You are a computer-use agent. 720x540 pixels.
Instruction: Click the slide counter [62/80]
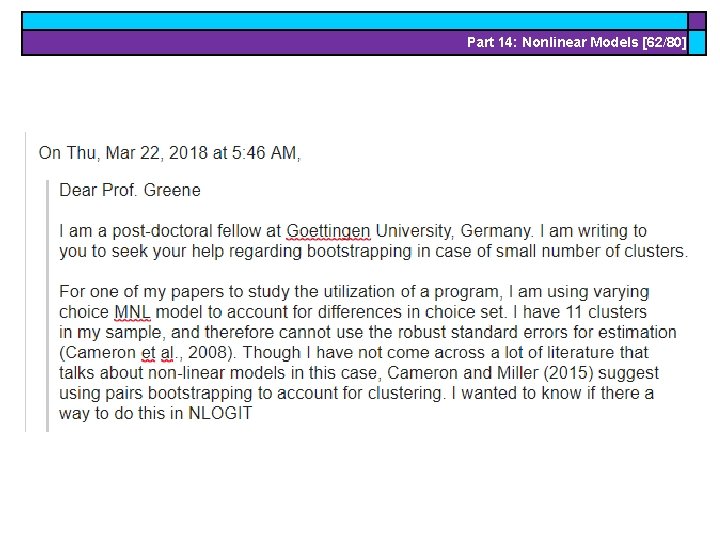(x=664, y=42)
